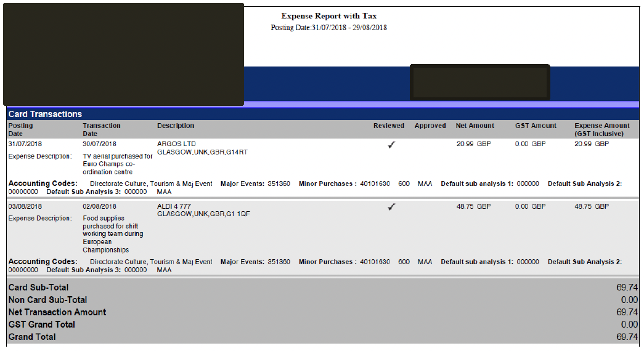
Task: Click 'Minor Purchases : 40101630' in ALDI codes
Action: (x=344, y=262)
